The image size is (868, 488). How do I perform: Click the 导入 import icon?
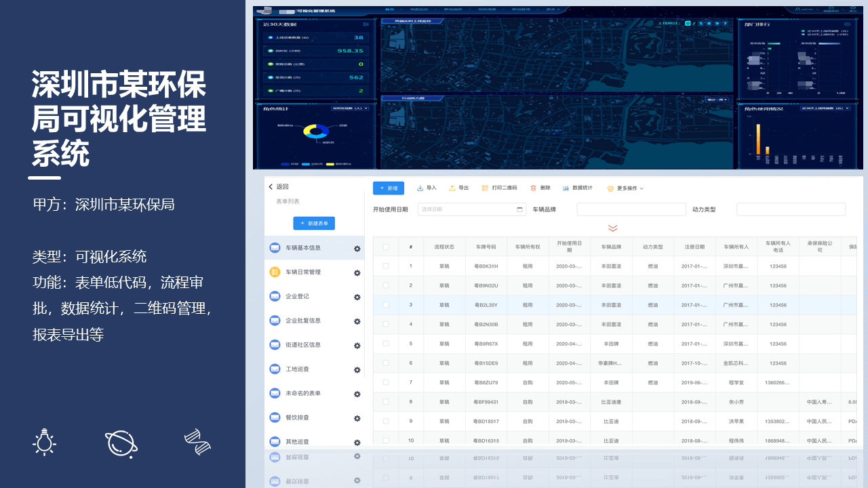click(420, 188)
